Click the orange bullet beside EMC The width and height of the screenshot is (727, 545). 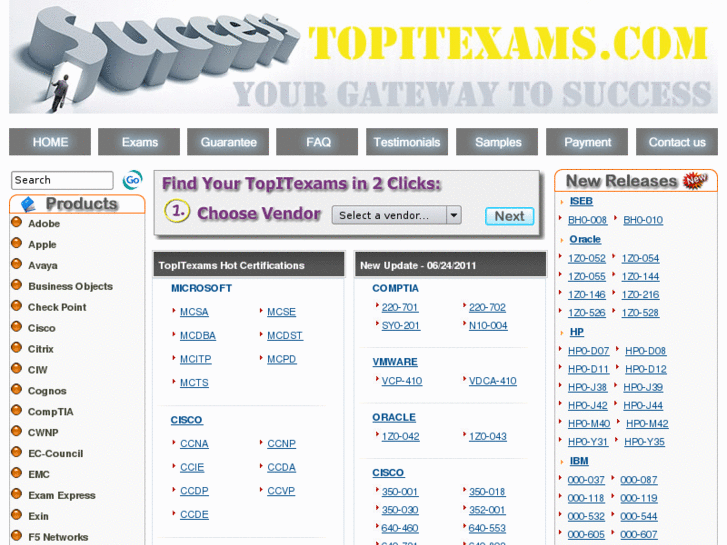coord(17,473)
